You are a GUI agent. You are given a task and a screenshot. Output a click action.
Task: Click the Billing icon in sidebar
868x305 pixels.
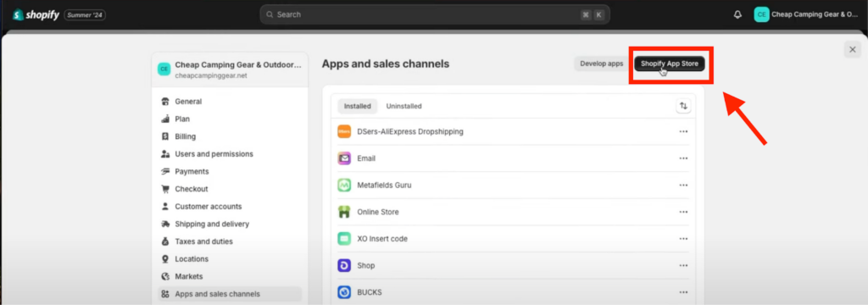click(x=164, y=136)
